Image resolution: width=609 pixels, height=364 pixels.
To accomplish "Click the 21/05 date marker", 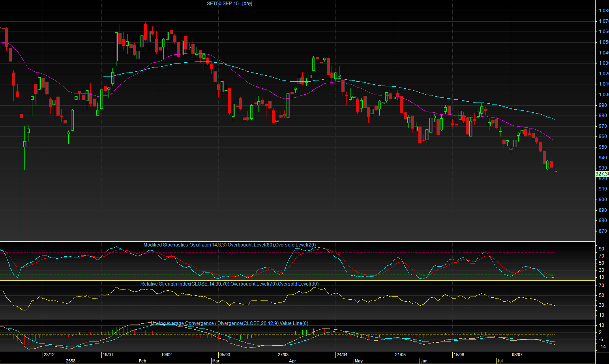I will pos(400,355).
